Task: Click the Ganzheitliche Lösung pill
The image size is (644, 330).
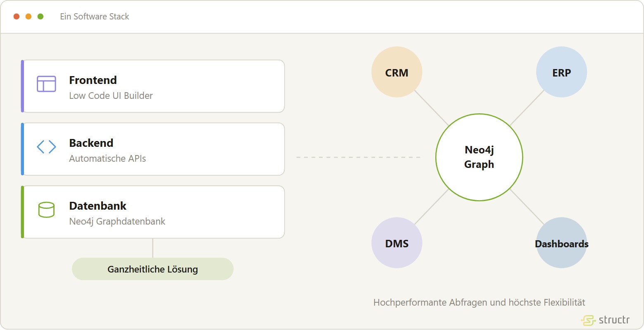Action: point(153,269)
